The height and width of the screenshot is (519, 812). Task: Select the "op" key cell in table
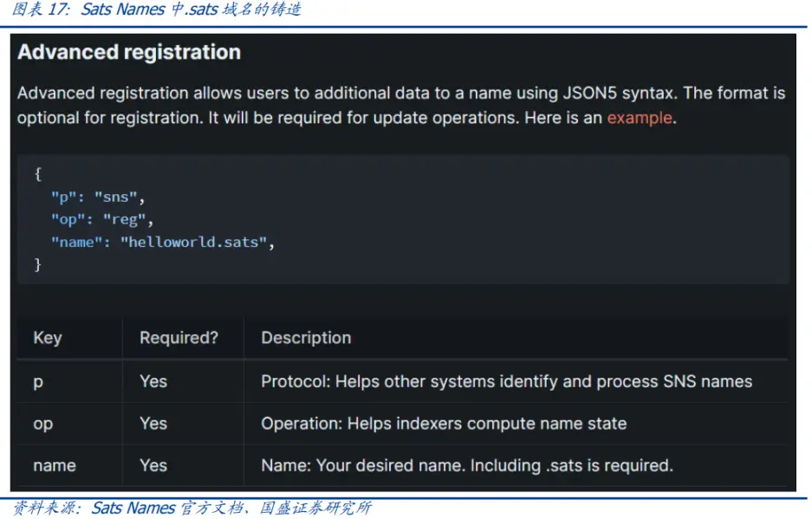(x=42, y=424)
